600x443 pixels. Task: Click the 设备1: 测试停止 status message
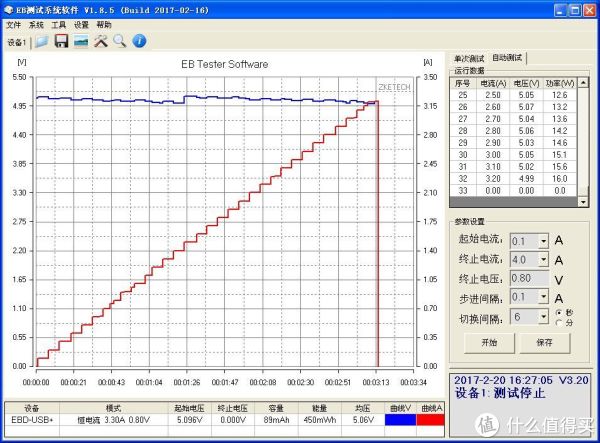[x=500, y=393]
